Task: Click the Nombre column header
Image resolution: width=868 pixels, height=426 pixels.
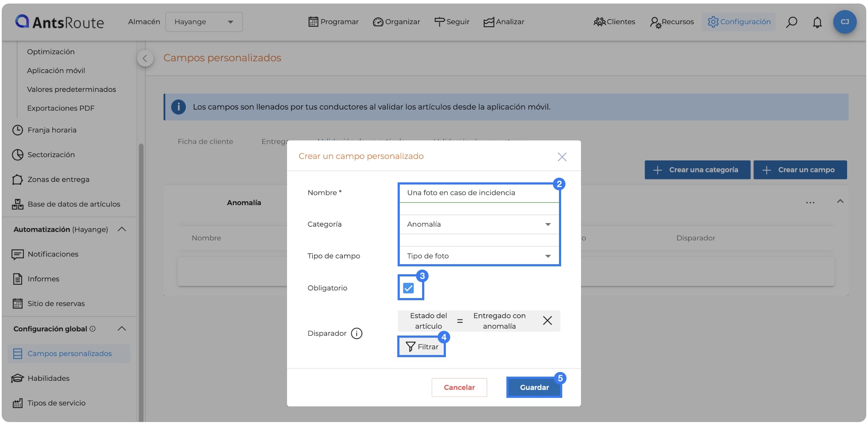Action: click(x=206, y=238)
